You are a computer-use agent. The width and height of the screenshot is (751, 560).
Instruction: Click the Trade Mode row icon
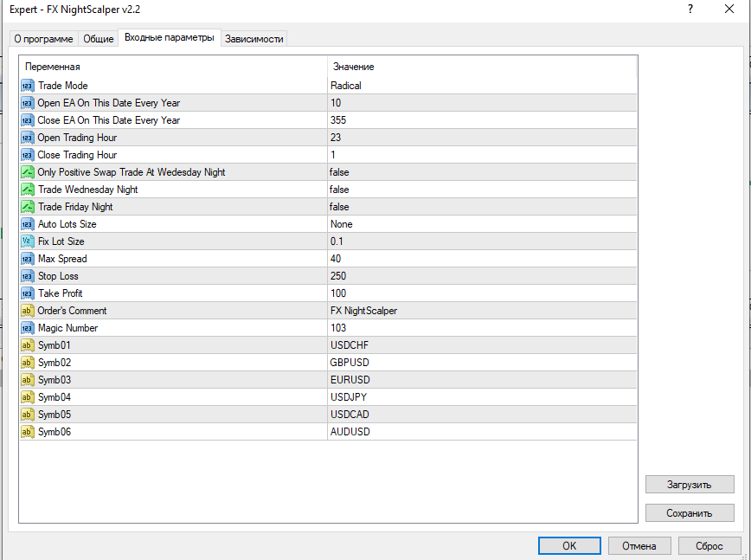click(28, 86)
